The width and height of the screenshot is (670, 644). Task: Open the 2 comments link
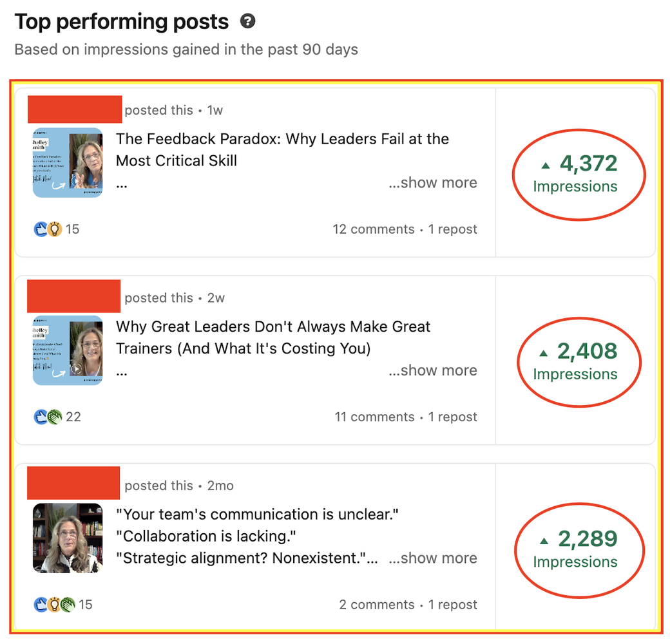click(376, 605)
